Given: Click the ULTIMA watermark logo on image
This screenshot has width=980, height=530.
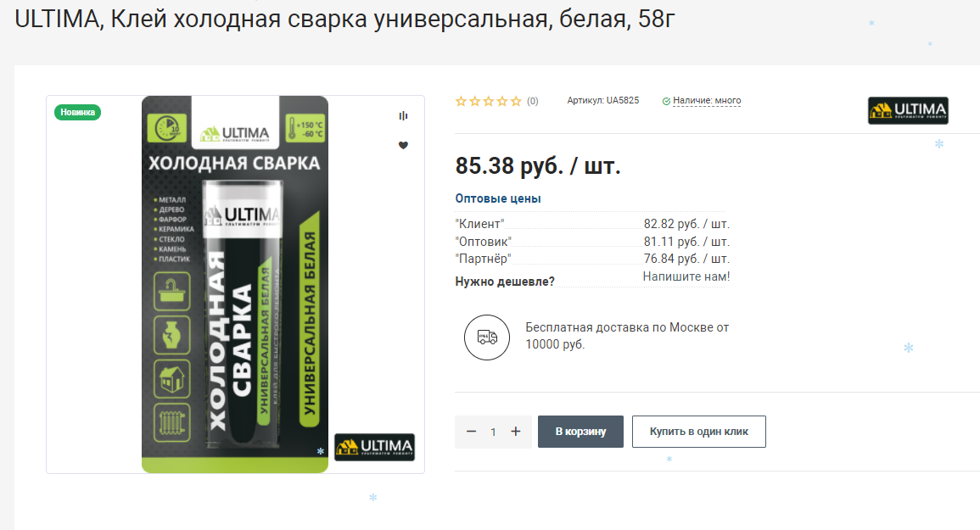Looking at the screenshot, I should pyautogui.click(x=374, y=447).
